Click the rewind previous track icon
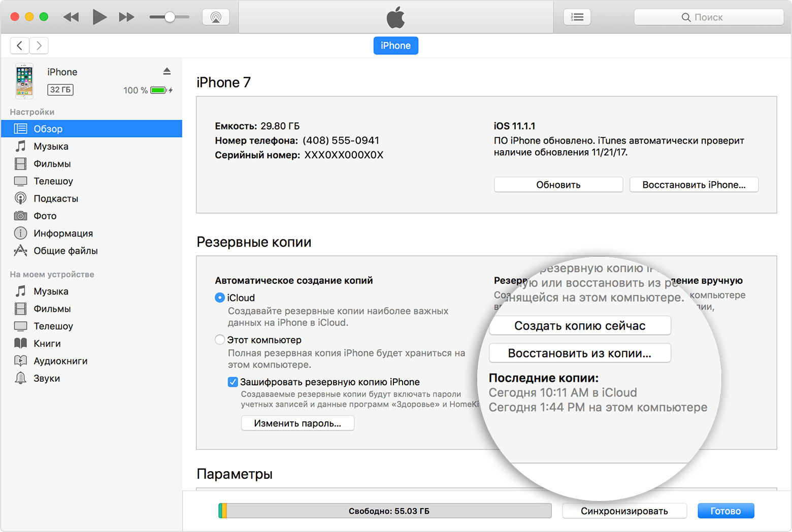The image size is (792, 532). pos(71,17)
